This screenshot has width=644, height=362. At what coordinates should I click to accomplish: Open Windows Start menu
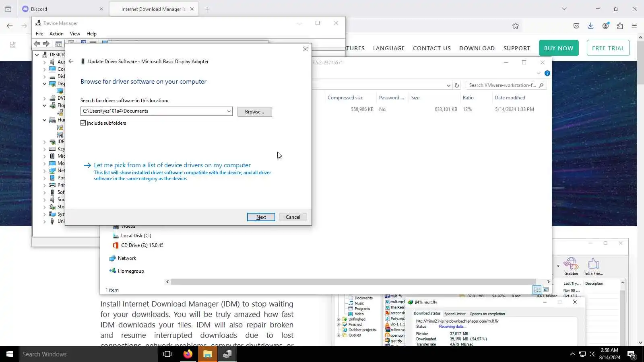[x=10, y=354]
